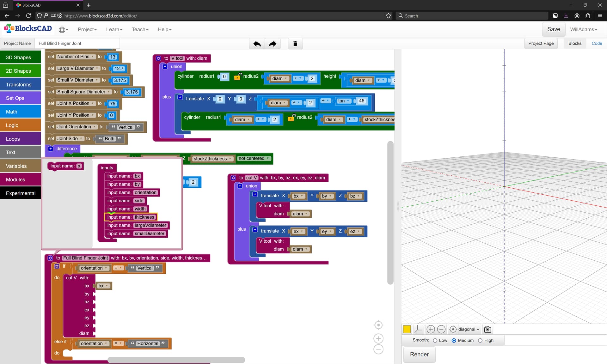Unlock radius2 on the second cylinder block
607x364 pixels.
point(291,118)
